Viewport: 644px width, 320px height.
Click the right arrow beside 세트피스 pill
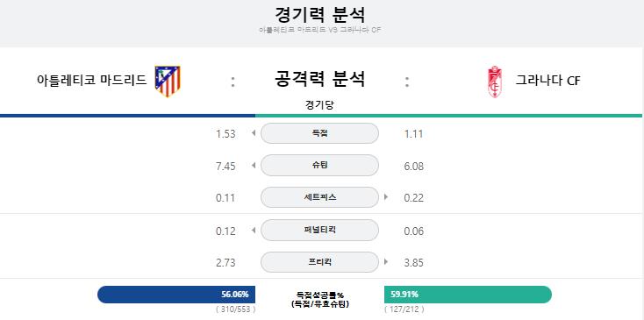pos(386,197)
